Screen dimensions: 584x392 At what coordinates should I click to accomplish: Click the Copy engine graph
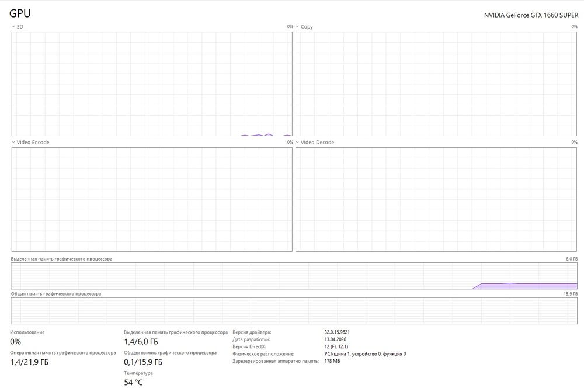[436, 84]
